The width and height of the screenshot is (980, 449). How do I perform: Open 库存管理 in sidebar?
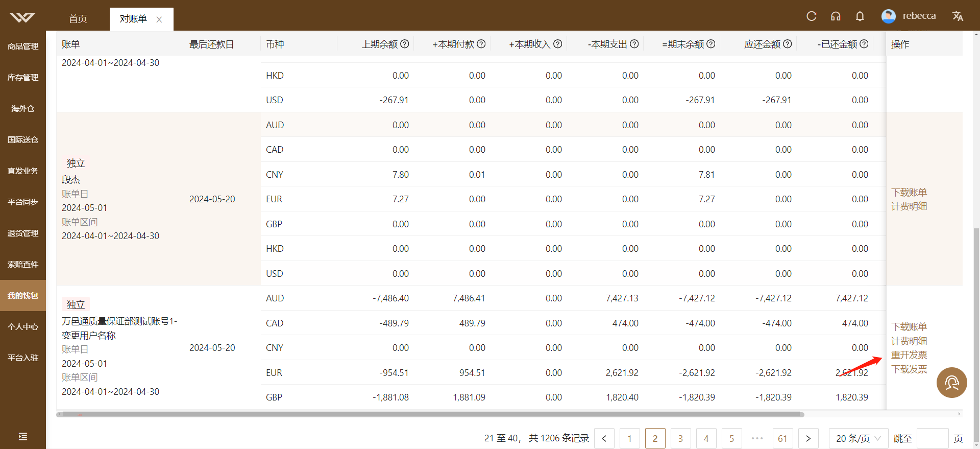point(23,78)
